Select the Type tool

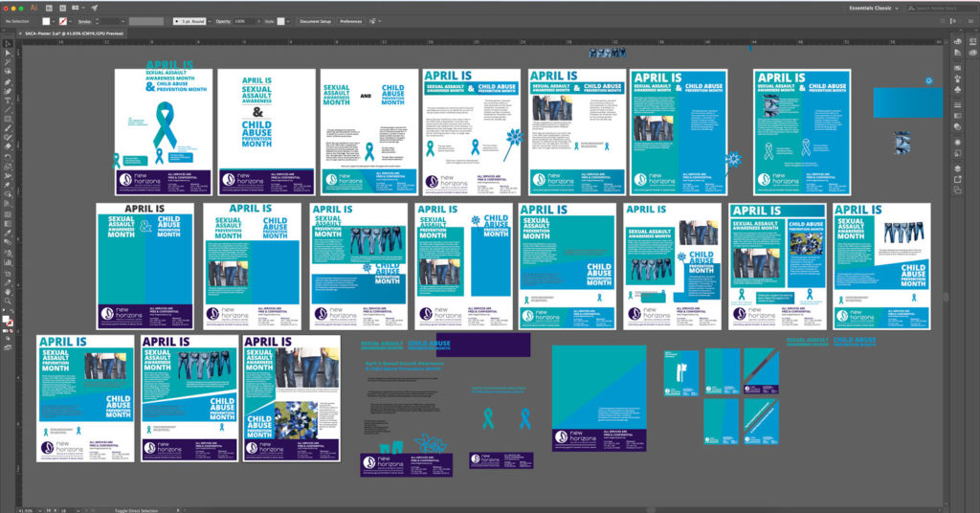(8, 100)
